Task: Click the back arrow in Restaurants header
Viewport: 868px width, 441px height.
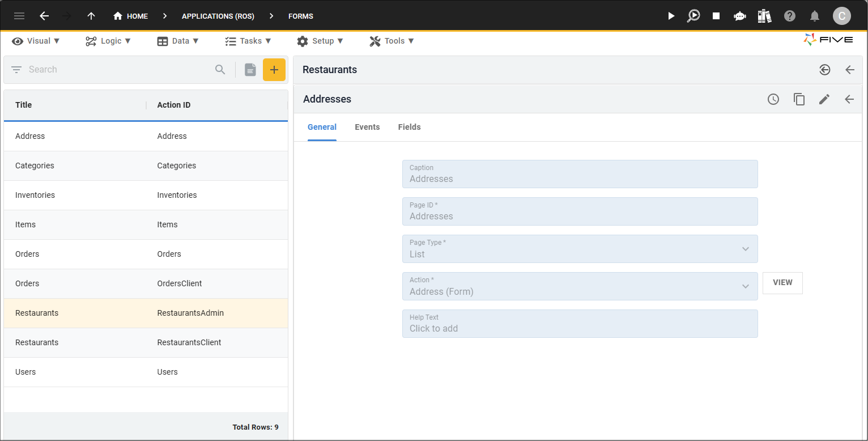Action: 850,70
